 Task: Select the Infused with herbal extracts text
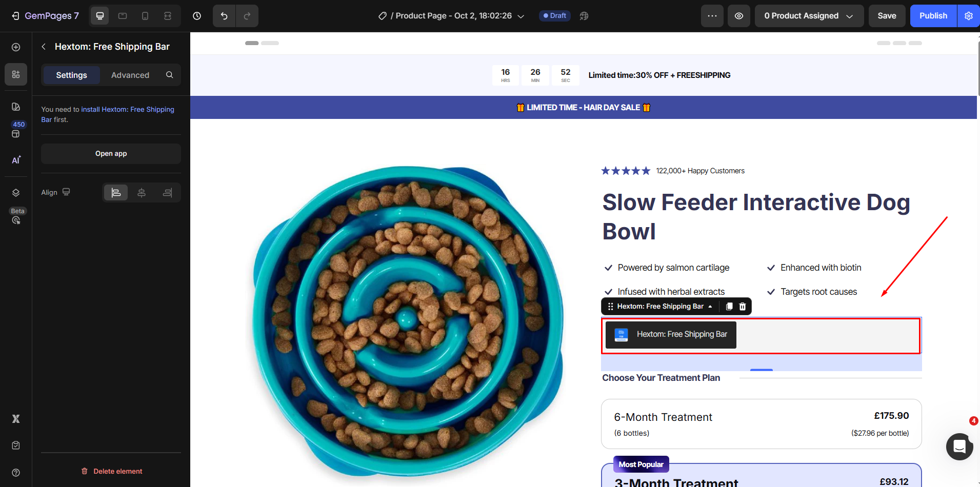tap(671, 292)
